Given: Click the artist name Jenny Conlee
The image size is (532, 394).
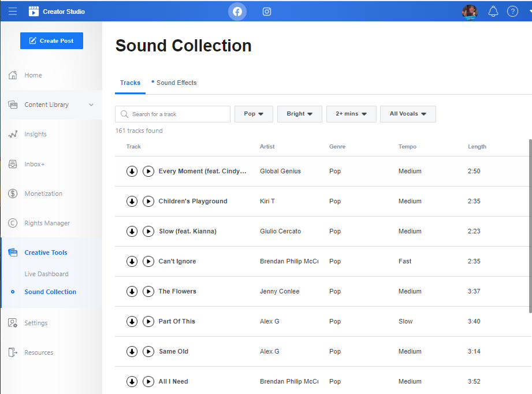Looking at the screenshot, I should click(x=280, y=292).
